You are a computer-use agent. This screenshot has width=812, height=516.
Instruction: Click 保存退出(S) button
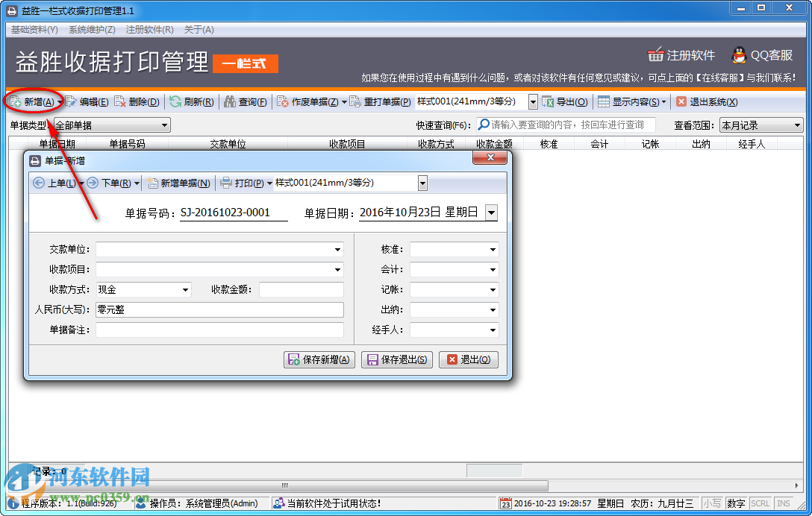point(397,359)
